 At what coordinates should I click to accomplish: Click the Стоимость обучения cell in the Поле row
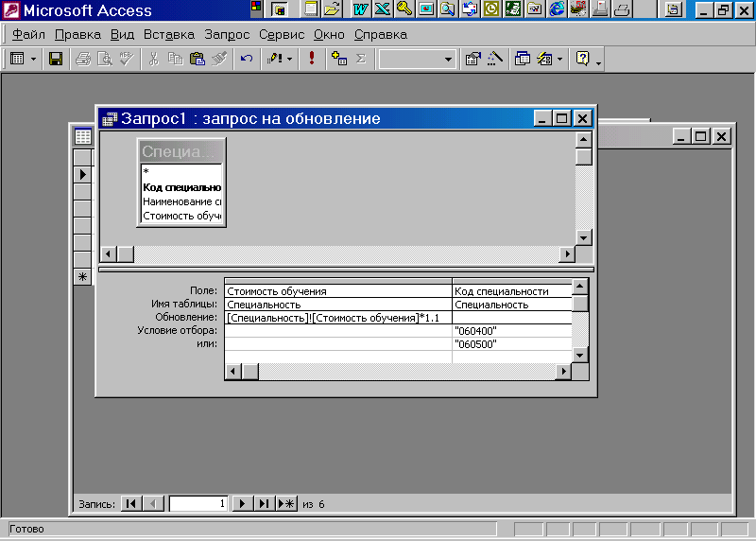[338, 291]
